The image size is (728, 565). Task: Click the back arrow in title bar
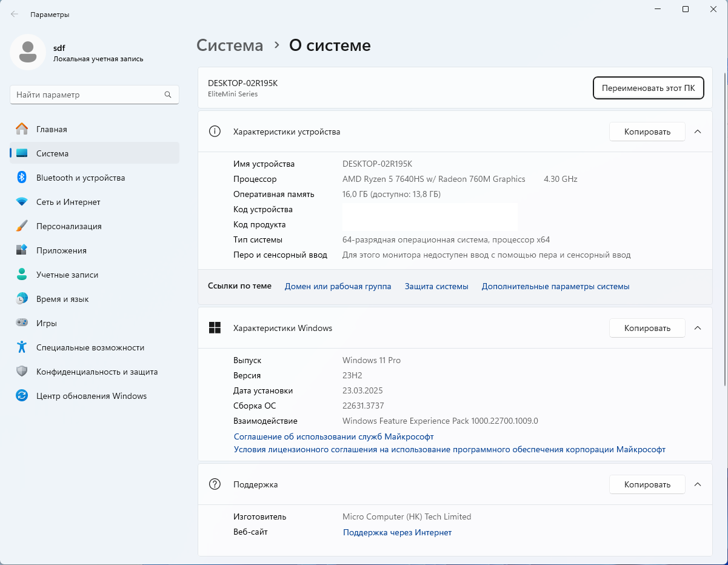point(15,14)
